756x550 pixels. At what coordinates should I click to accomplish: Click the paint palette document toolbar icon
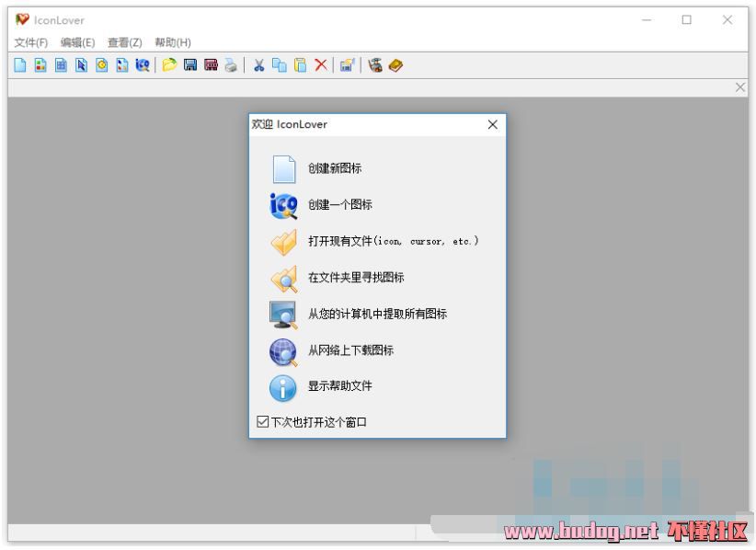[x=122, y=64]
